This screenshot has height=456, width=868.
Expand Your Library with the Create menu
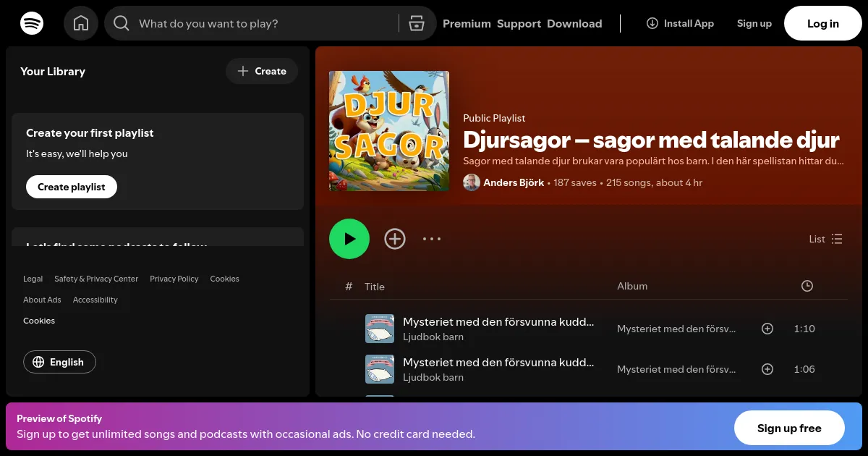[x=262, y=71]
